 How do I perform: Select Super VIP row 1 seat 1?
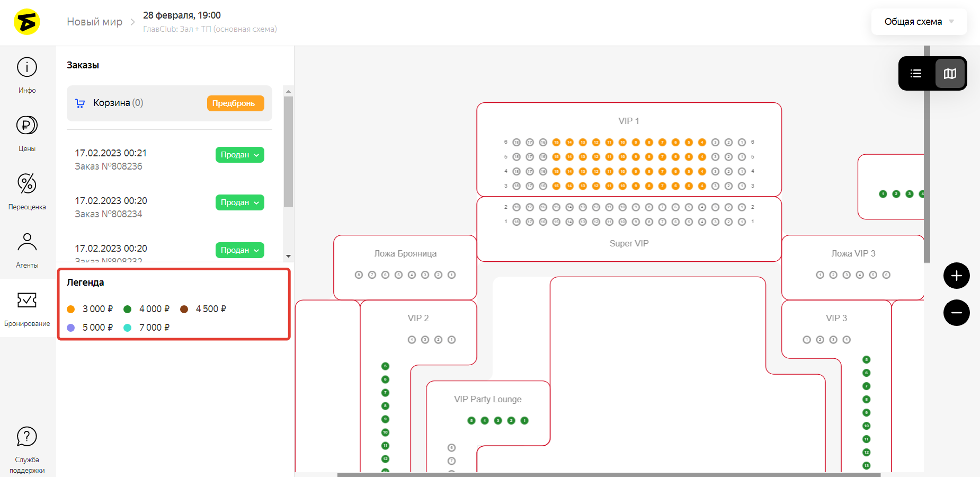click(742, 222)
